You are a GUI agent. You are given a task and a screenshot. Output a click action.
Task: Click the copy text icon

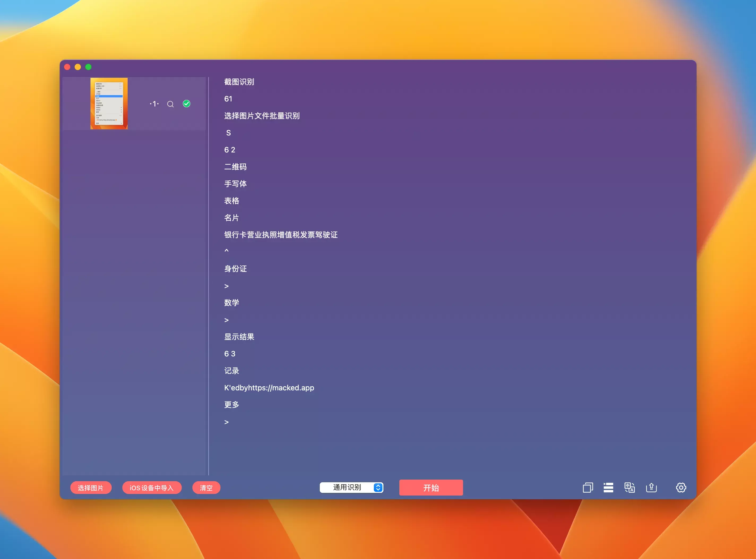[x=587, y=488]
